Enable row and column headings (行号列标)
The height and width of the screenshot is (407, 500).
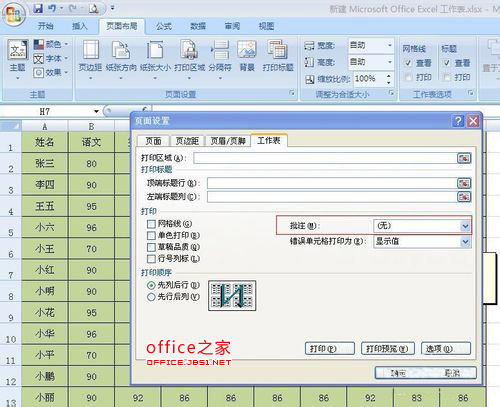(151, 259)
